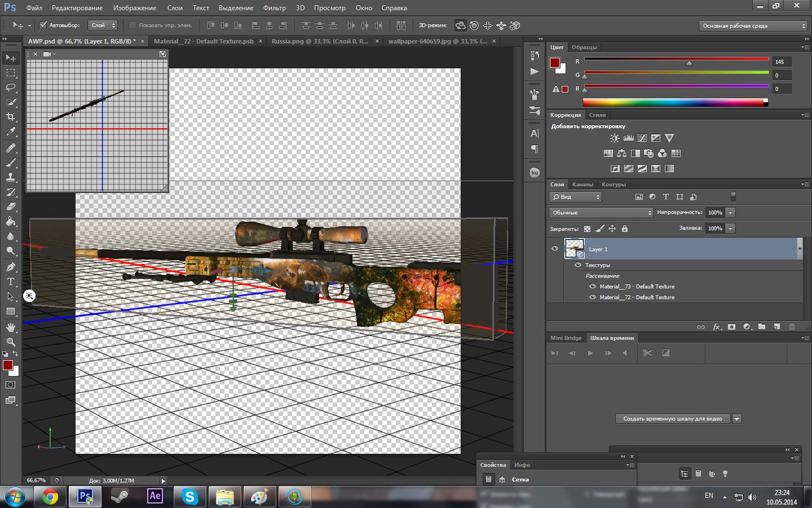Select the Crop tool
Screen dimensions: 812x508
[11, 117]
